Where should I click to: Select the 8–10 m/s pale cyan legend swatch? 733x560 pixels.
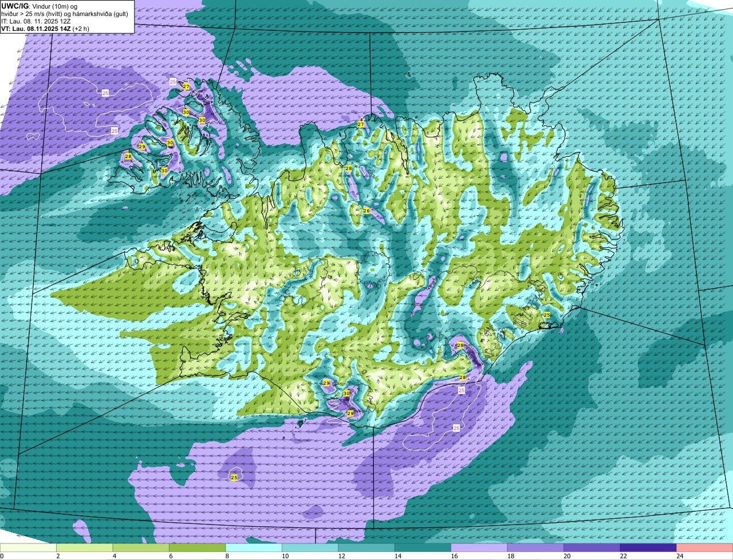[254, 548]
